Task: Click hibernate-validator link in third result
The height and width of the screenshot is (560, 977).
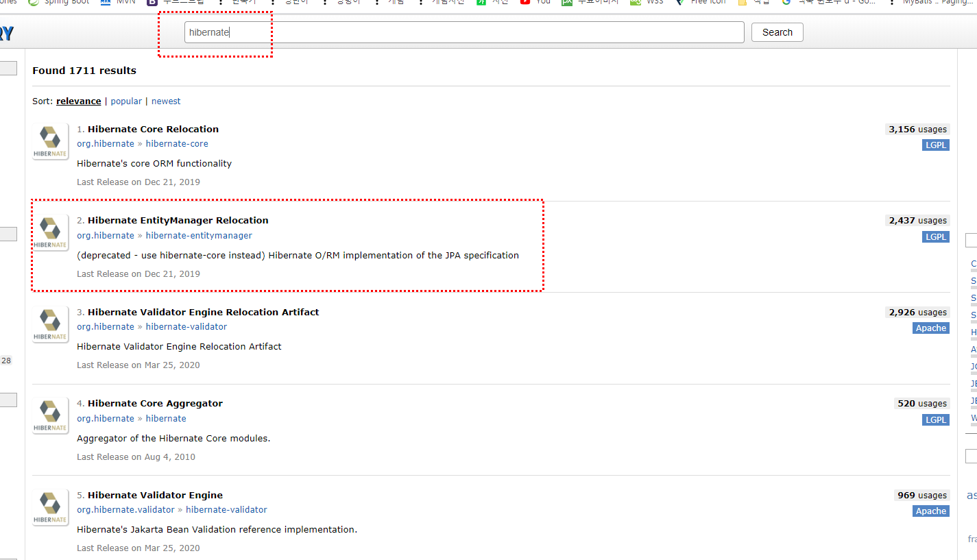Action: 186,327
